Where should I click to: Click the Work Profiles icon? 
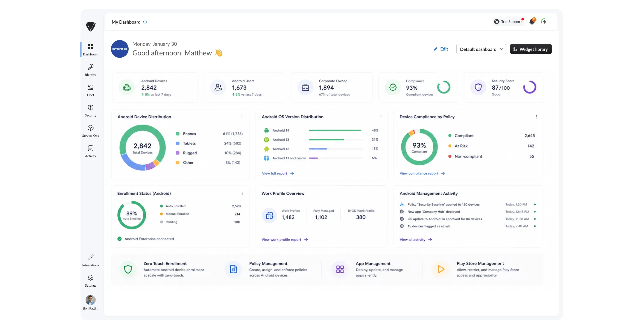pyautogui.click(x=269, y=215)
